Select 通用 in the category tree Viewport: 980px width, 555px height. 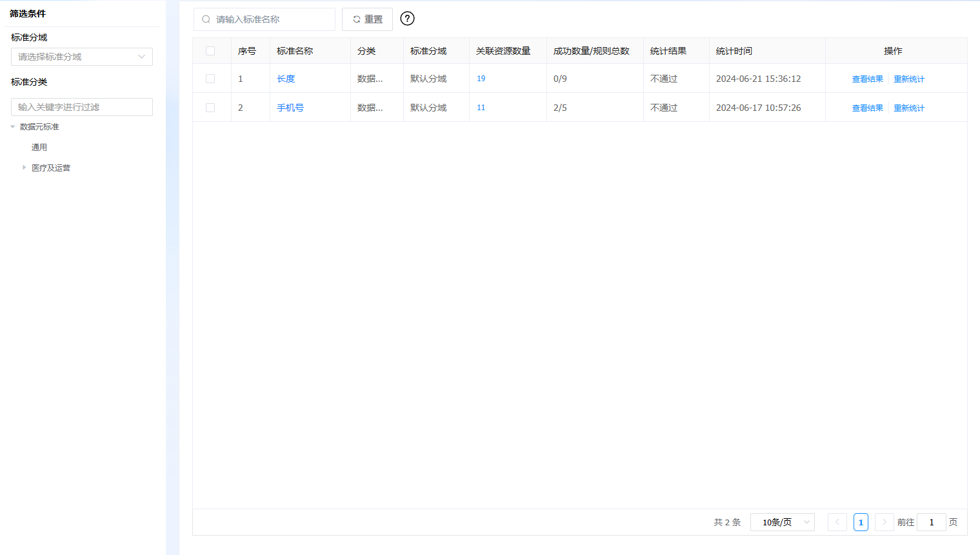click(39, 148)
